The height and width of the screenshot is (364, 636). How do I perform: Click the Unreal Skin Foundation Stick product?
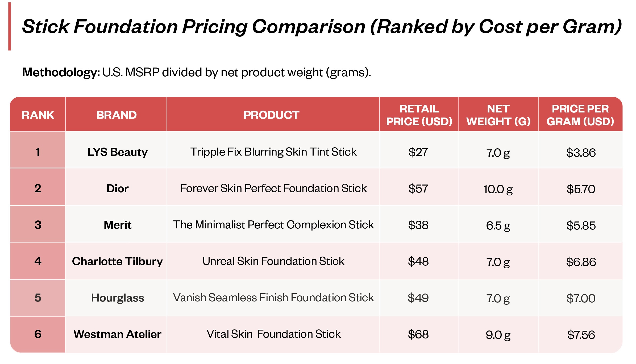coord(273,261)
